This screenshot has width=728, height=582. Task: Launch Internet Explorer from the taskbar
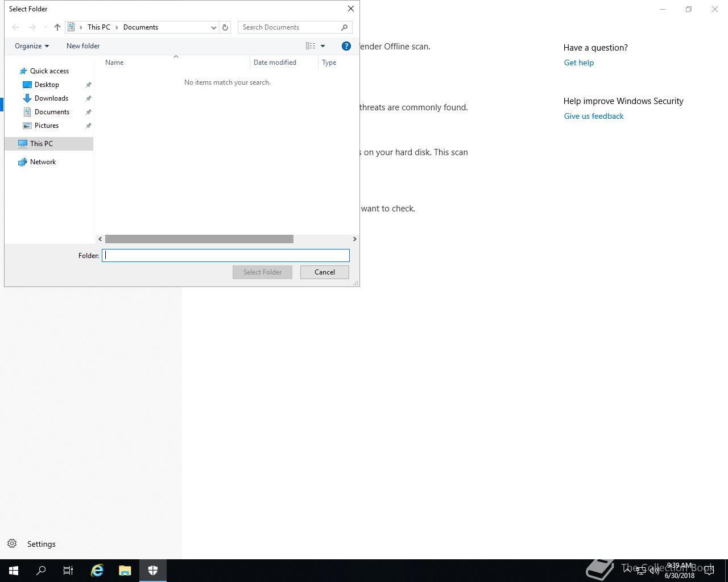[97, 570]
